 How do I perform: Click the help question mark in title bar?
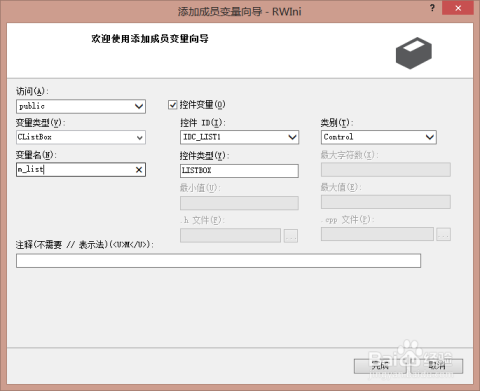pyautogui.click(x=432, y=8)
